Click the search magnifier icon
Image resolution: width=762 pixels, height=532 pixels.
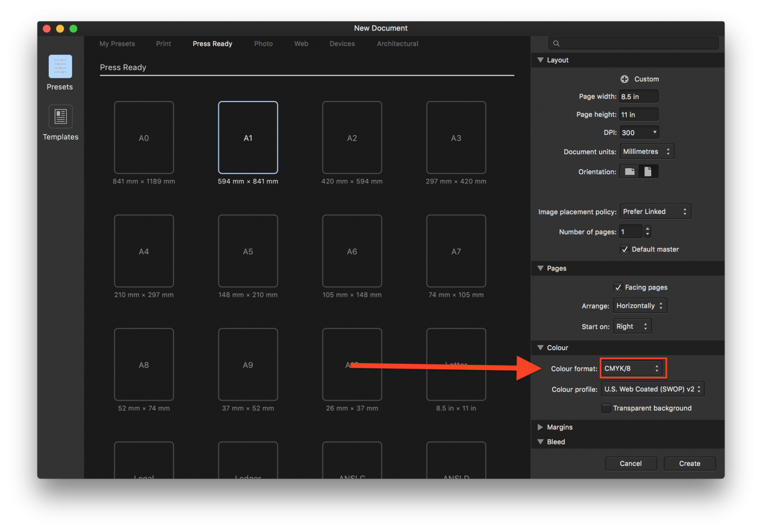pos(556,44)
